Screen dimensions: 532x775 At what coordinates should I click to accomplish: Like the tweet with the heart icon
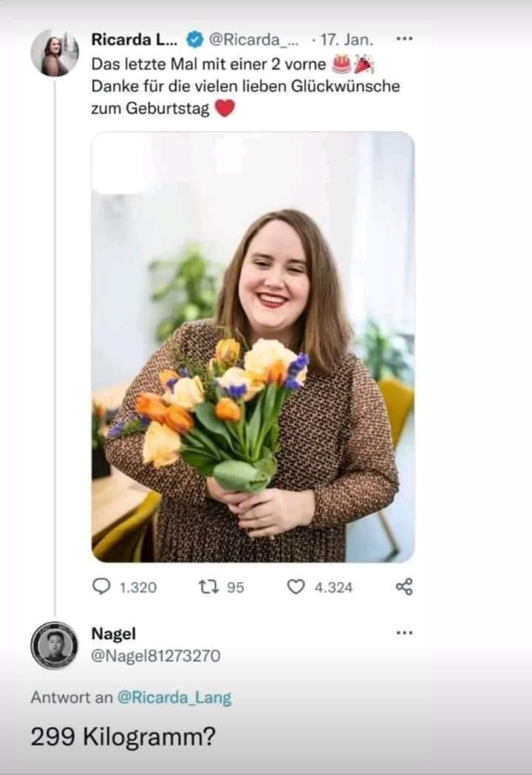296,586
